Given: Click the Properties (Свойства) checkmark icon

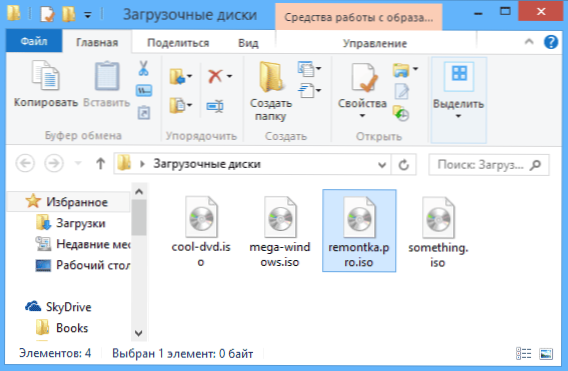Looking at the screenshot, I should coord(364,78).
